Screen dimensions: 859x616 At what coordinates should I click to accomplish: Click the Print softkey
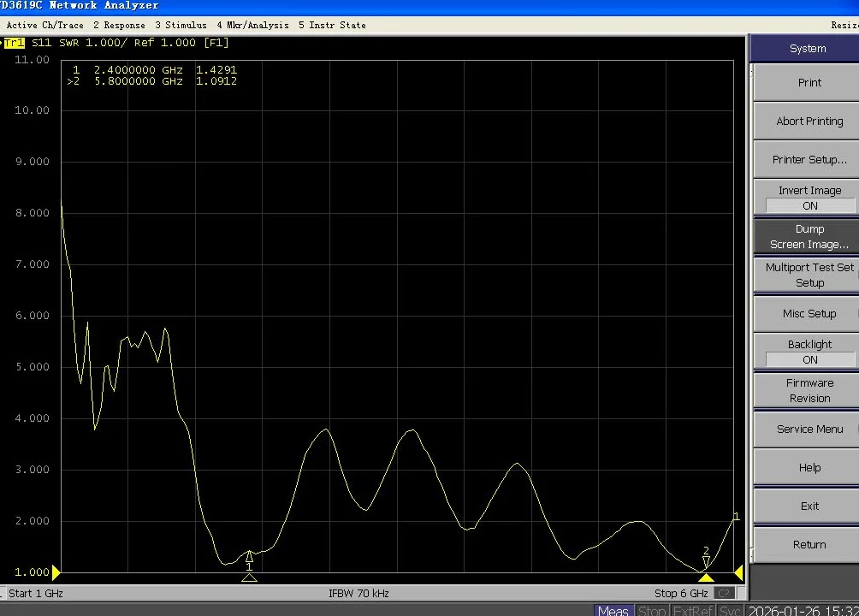pos(809,82)
